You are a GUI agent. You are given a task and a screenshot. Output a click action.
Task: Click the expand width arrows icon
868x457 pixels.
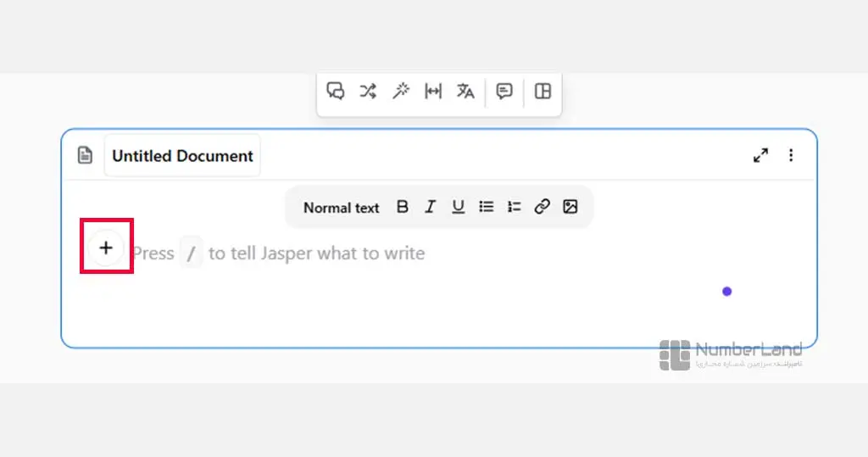point(433,91)
